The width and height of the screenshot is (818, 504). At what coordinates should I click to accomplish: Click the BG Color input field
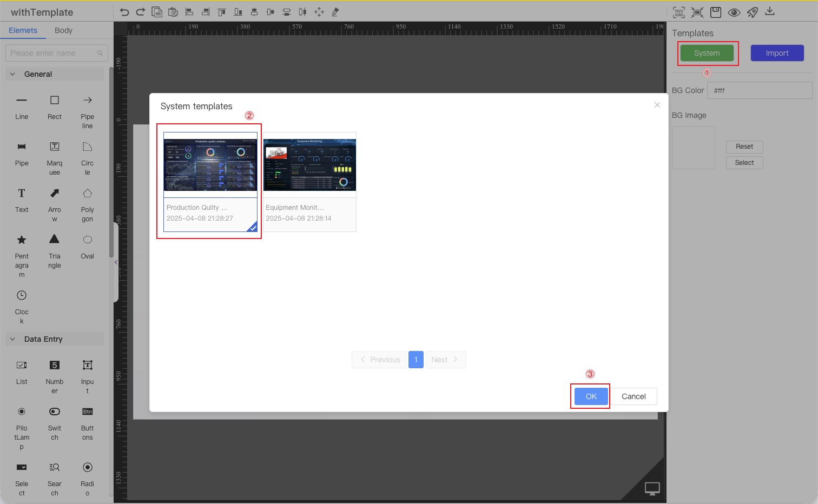[x=759, y=90]
